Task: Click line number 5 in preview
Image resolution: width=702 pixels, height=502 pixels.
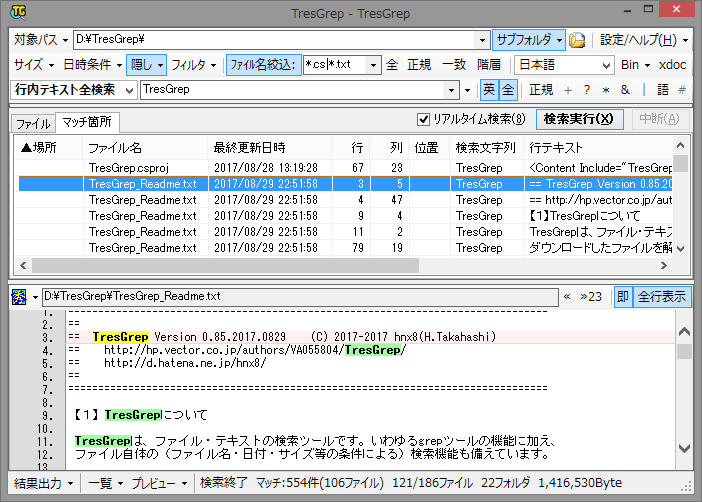Action: point(47,363)
